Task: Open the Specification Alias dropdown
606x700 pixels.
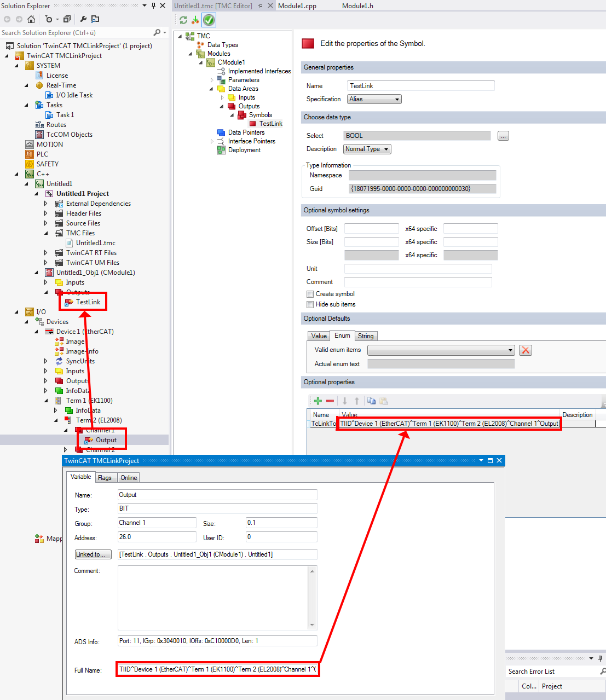Action: coord(374,99)
